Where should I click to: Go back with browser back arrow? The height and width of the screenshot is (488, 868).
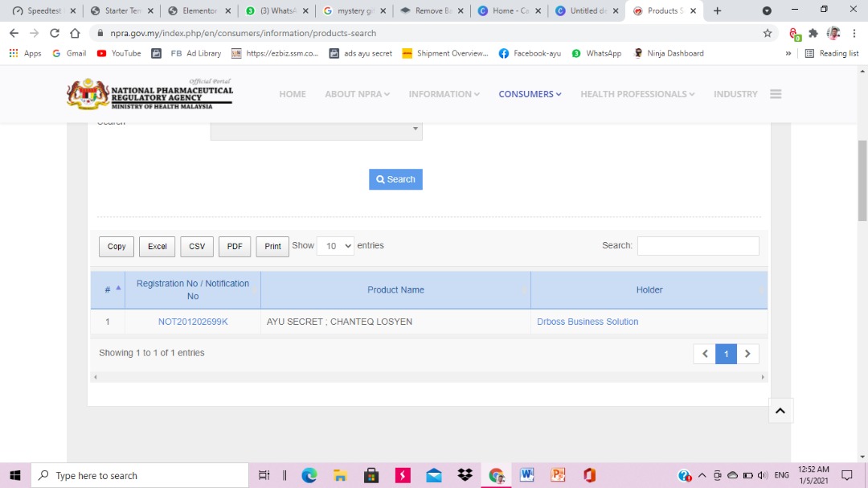click(x=14, y=33)
